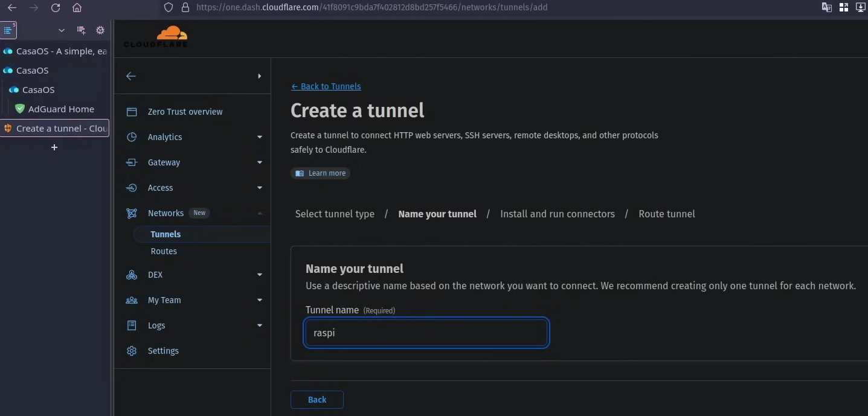Open Settings via the gear icon in sidebar
This screenshot has width=868, height=416.
131,351
